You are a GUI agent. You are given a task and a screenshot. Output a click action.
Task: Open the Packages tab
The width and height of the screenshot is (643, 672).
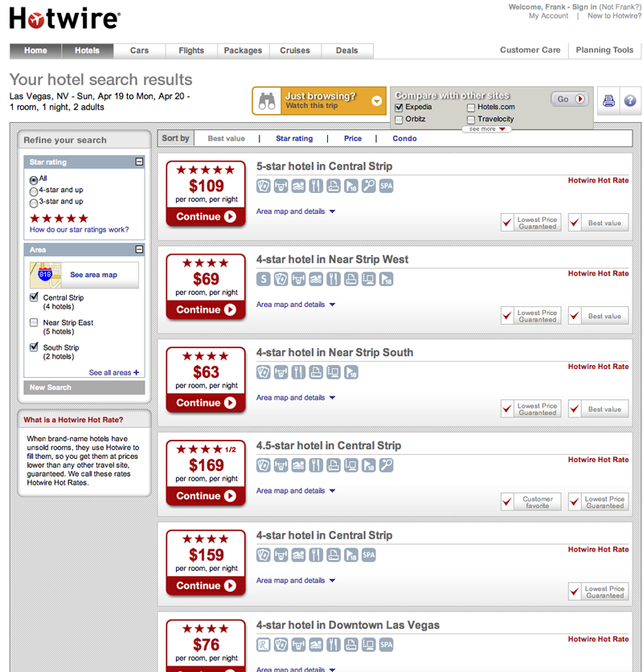tap(243, 51)
